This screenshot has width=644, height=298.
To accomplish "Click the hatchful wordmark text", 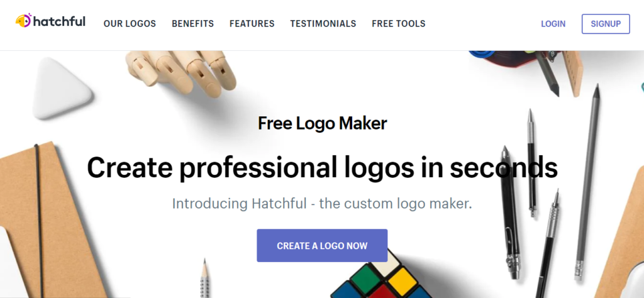I will pos(59,21).
